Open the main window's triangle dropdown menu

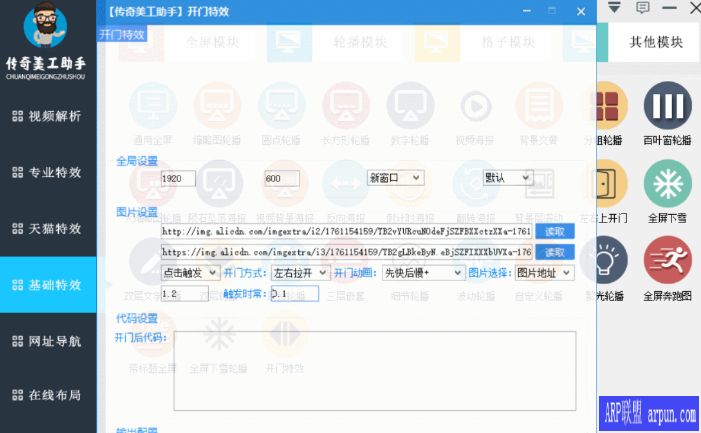(614, 7)
